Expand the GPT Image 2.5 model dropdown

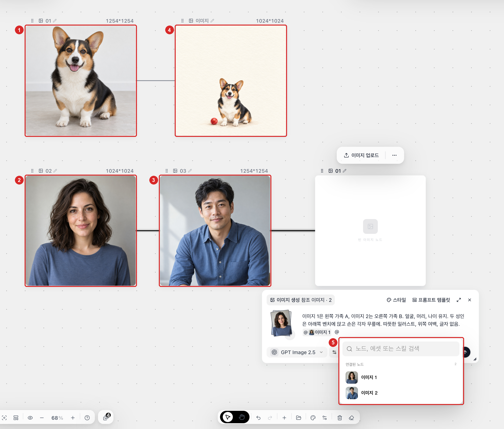[x=297, y=352]
